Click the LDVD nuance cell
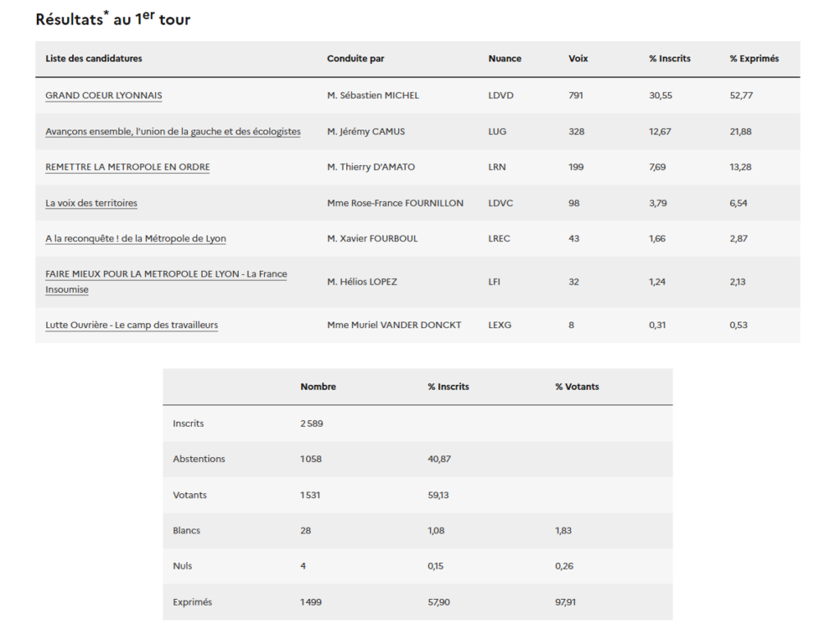The image size is (840, 640). click(500, 95)
